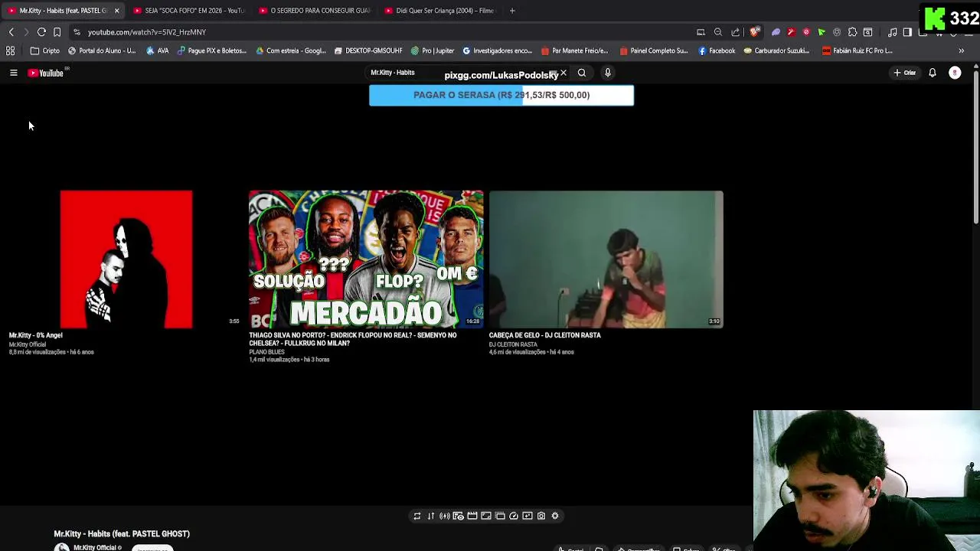Open the YouTube hamburger menu
The height and width of the screenshot is (551, 980).
(x=13, y=73)
